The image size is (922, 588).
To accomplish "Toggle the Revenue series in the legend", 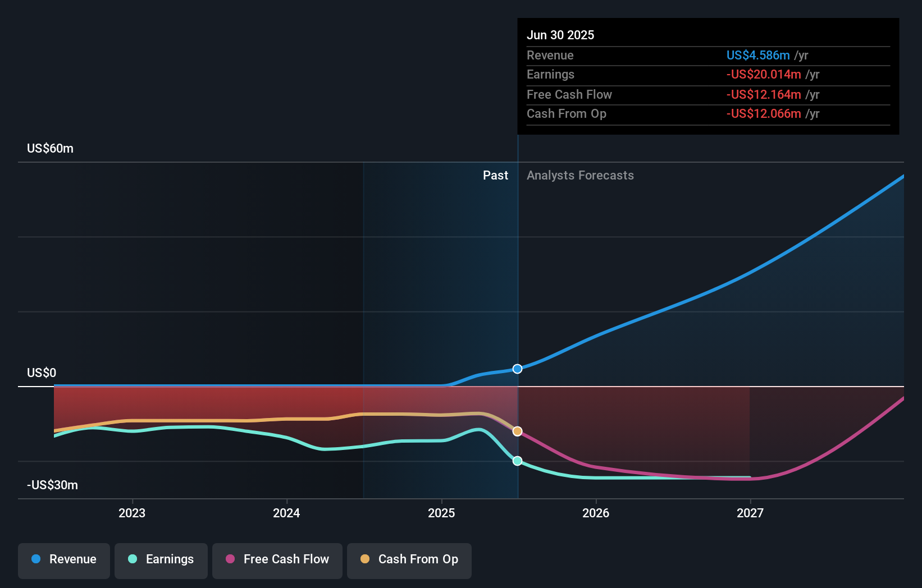I will coord(63,559).
